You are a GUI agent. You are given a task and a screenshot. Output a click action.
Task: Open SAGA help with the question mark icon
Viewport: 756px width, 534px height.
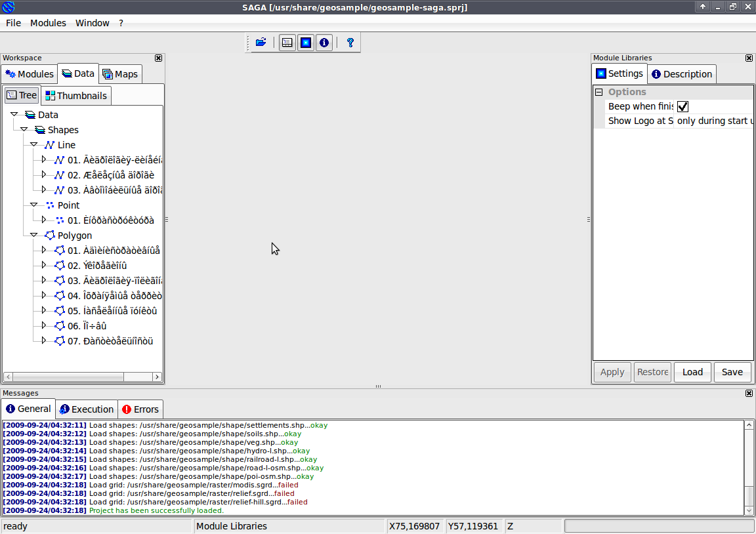[350, 42]
